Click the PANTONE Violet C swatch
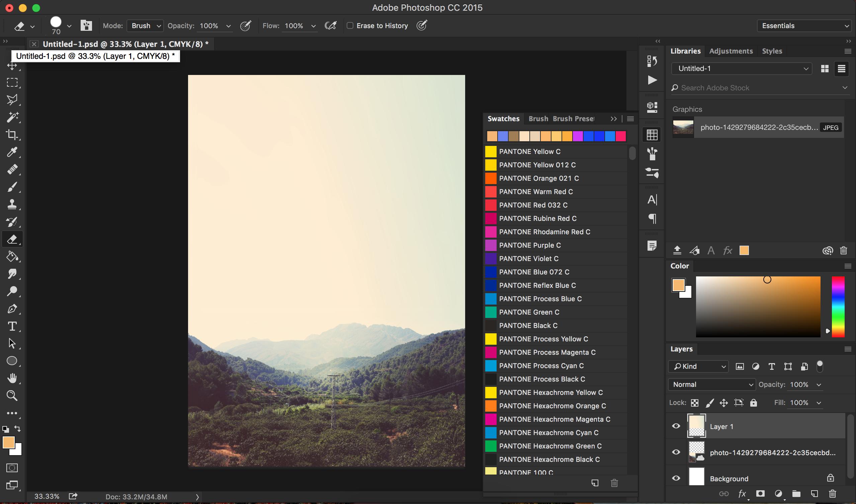The width and height of the screenshot is (856, 504). pos(491,258)
